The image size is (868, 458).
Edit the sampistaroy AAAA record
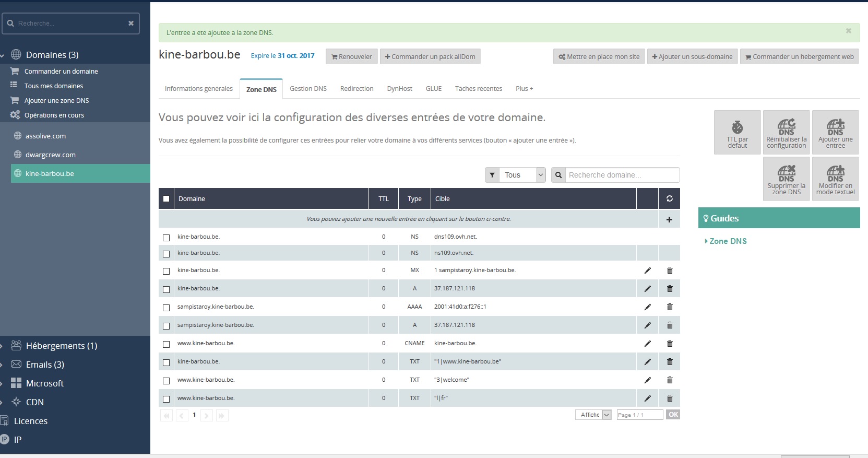647,307
